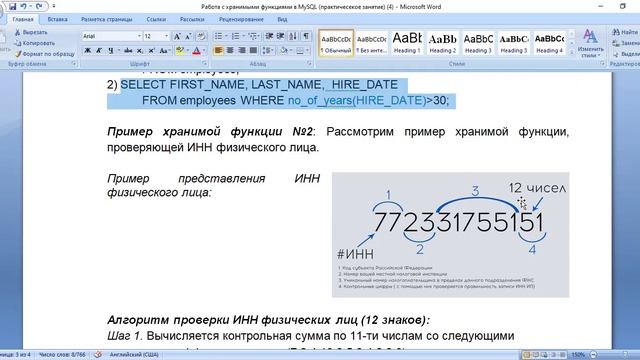Open font color dropdown arrow
640x360 pixels.
tap(204, 51)
